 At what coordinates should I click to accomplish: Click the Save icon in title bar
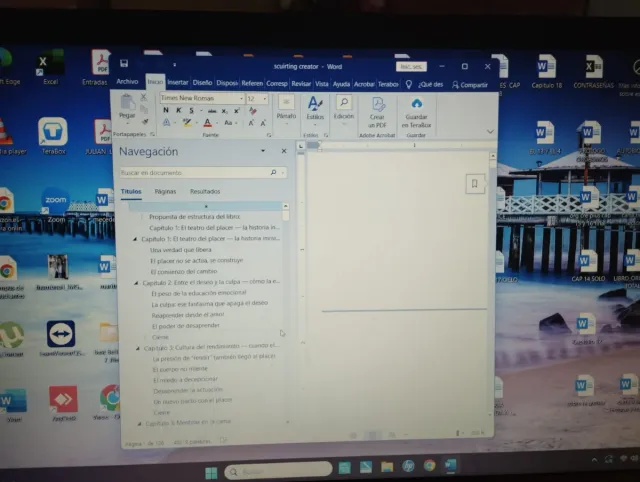click(122, 67)
